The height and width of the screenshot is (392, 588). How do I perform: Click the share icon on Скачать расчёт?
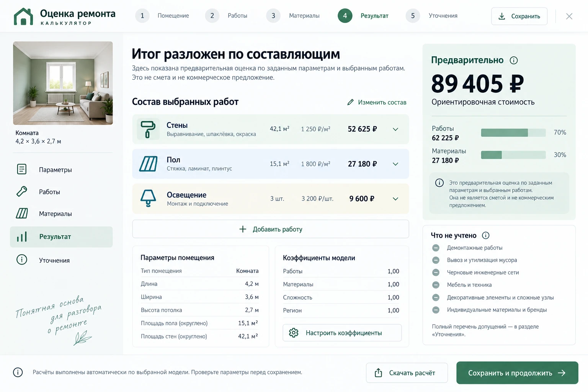click(378, 372)
